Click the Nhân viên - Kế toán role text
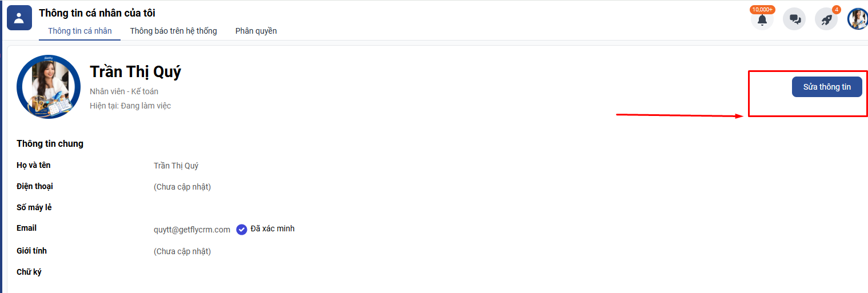 pyautogui.click(x=124, y=91)
